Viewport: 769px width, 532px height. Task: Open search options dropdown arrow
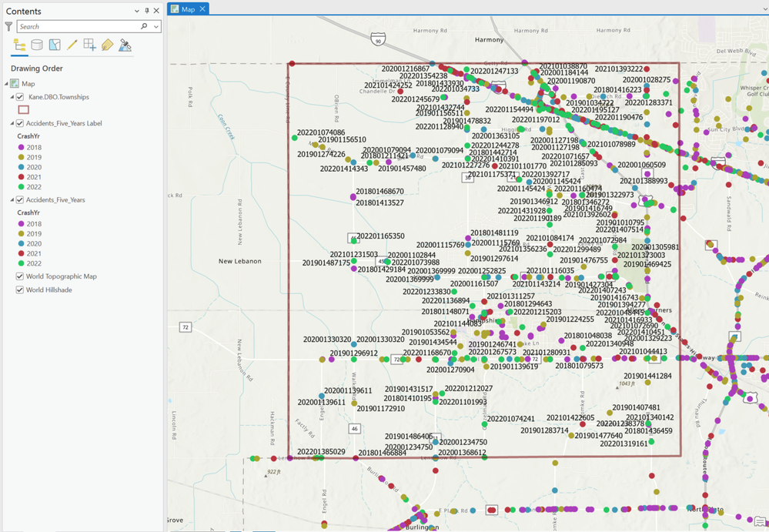coord(156,26)
